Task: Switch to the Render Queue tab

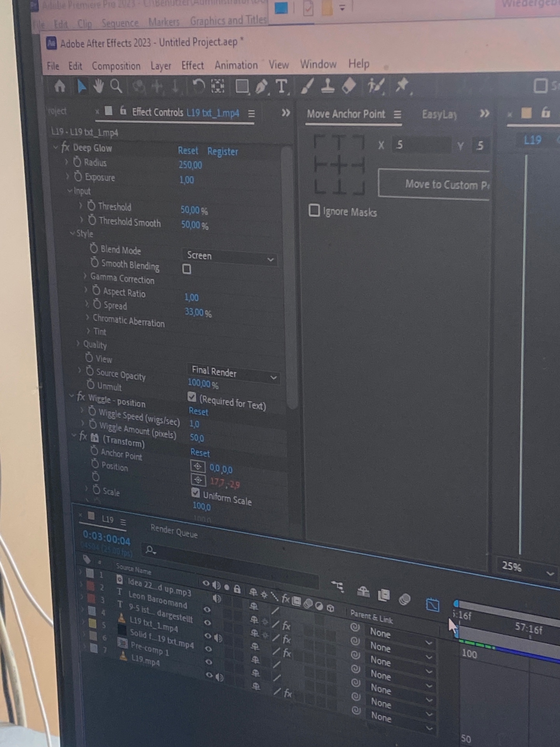Action: tap(174, 531)
